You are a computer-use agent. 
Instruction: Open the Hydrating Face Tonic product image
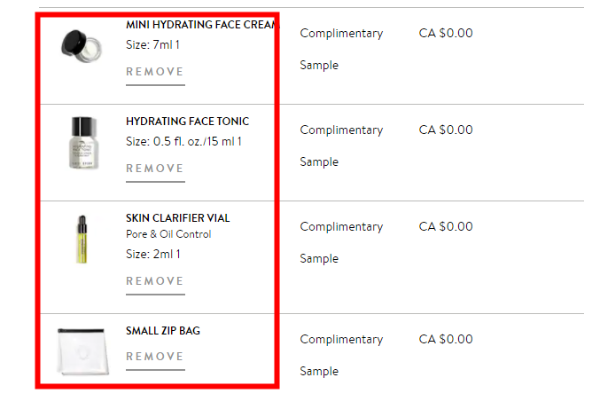tap(85, 141)
